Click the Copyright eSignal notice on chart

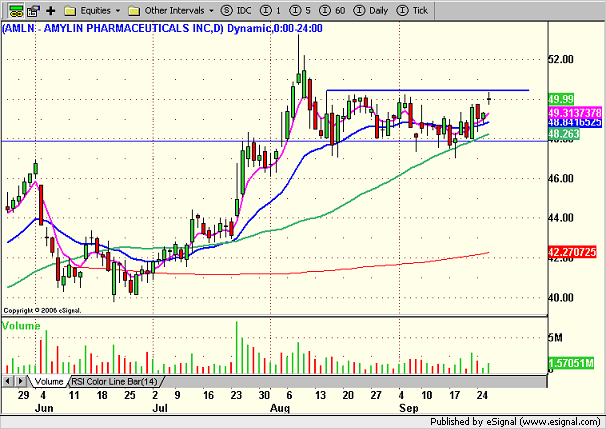42,310
